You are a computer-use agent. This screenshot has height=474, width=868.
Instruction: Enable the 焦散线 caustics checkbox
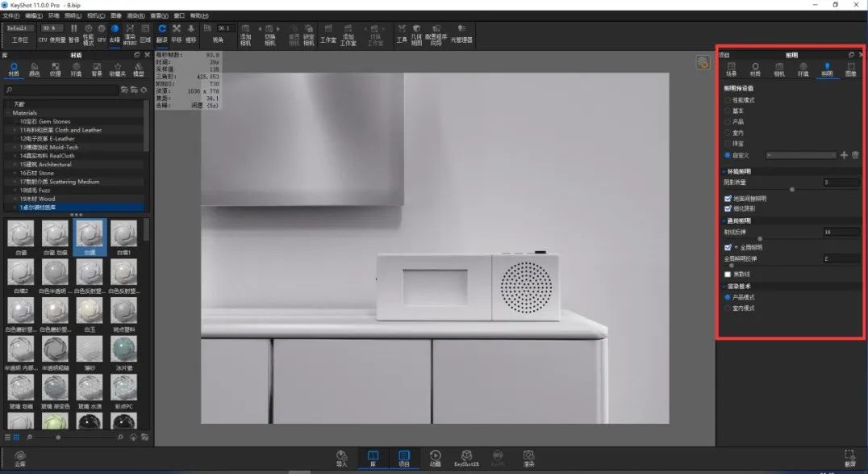tap(728, 274)
